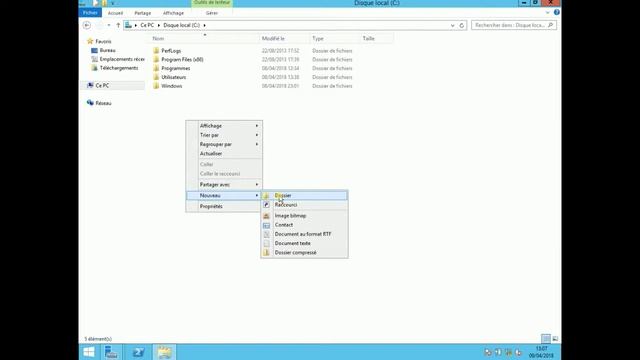The height and width of the screenshot is (360, 640).
Task: Switch to the Accueil ribbon tab
Action: (115, 13)
